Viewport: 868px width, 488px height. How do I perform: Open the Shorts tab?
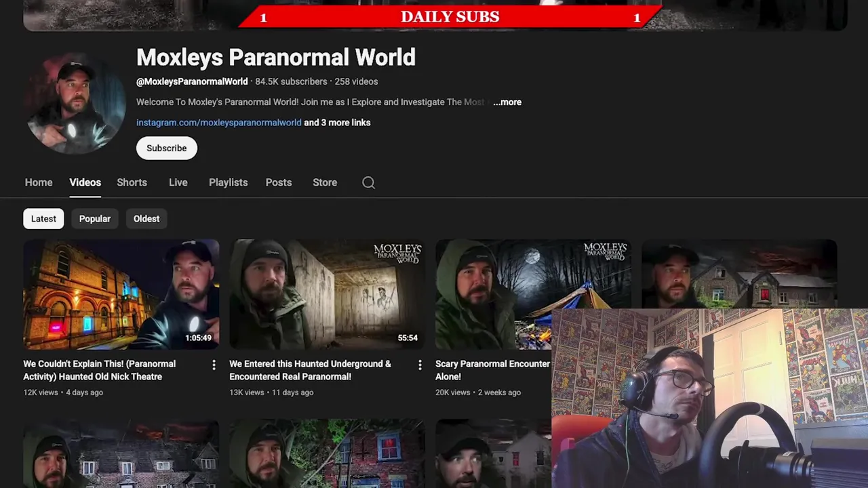pos(132,182)
